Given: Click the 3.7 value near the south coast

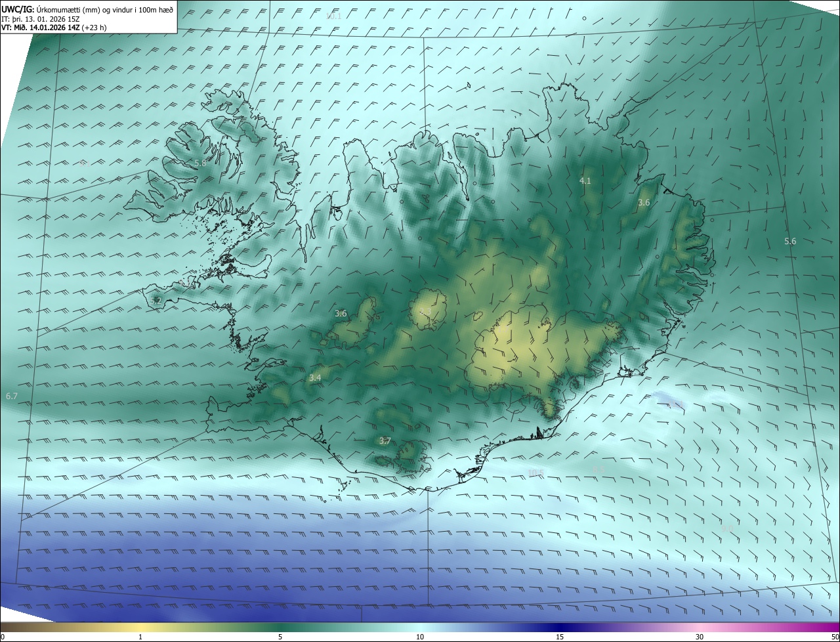Looking at the screenshot, I should [385, 441].
